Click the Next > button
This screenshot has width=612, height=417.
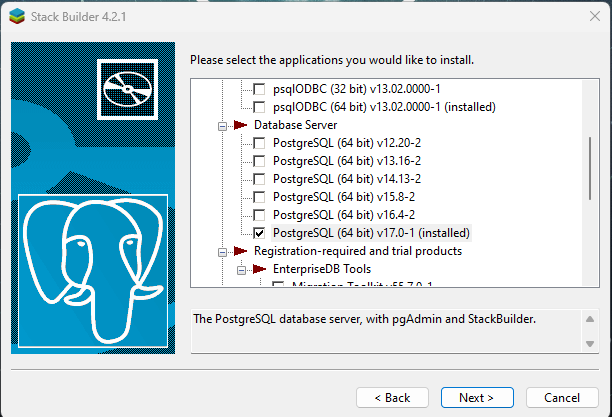point(477,397)
